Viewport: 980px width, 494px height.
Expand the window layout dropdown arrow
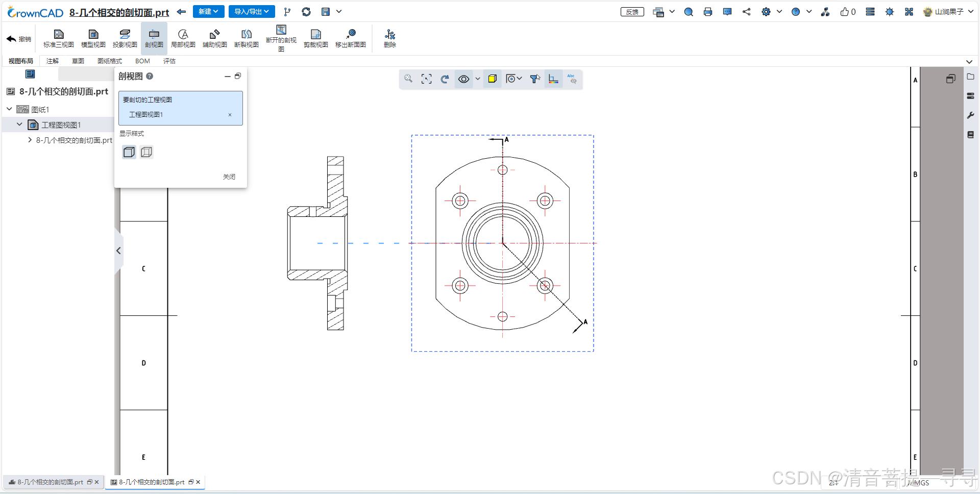pos(672,11)
